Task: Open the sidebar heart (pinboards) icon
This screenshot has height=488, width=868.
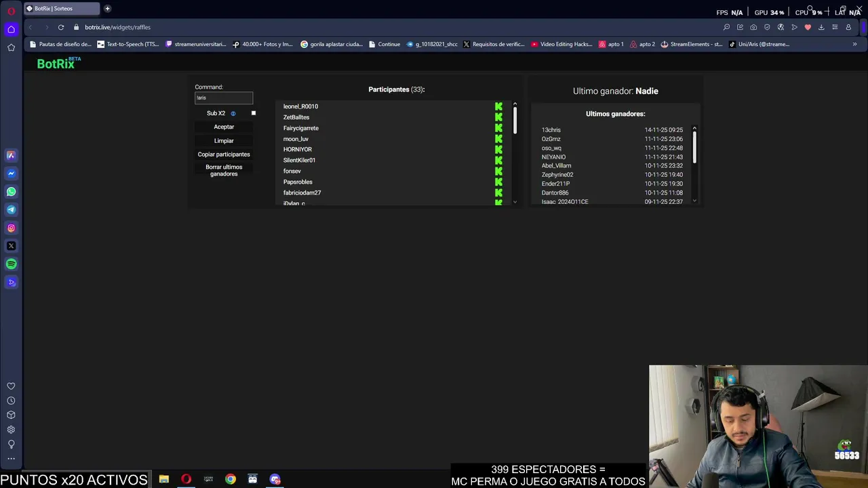Action: click(11, 386)
